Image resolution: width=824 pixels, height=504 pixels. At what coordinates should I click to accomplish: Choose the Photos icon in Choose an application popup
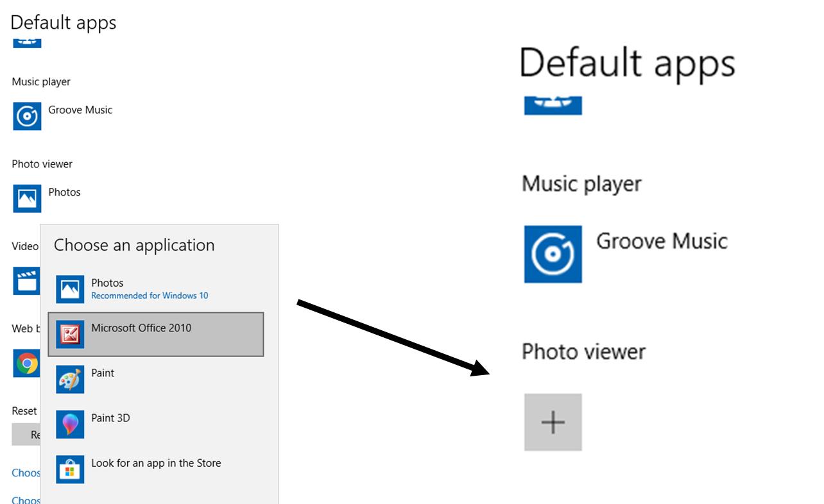[x=70, y=289]
